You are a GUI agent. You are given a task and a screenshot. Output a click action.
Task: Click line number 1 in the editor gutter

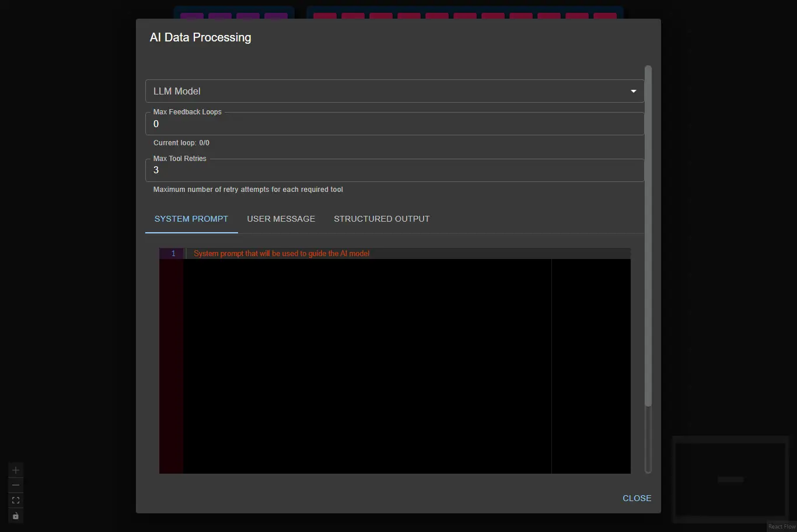172,253
